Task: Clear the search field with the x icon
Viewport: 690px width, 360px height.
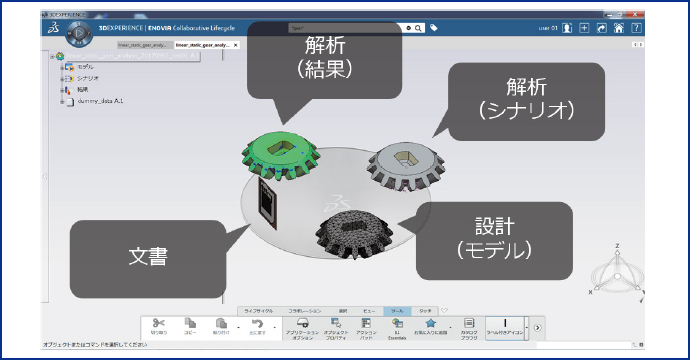Action: coord(409,28)
